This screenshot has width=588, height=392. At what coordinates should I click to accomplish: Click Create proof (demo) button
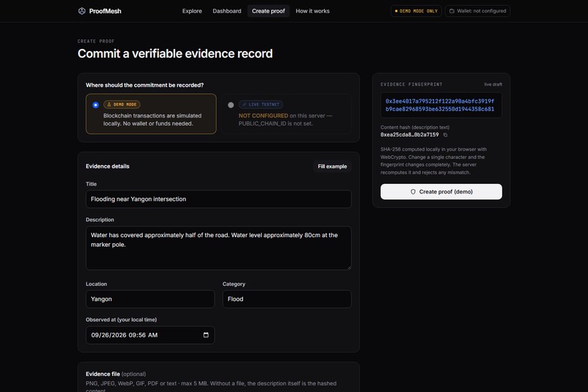pos(441,192)
